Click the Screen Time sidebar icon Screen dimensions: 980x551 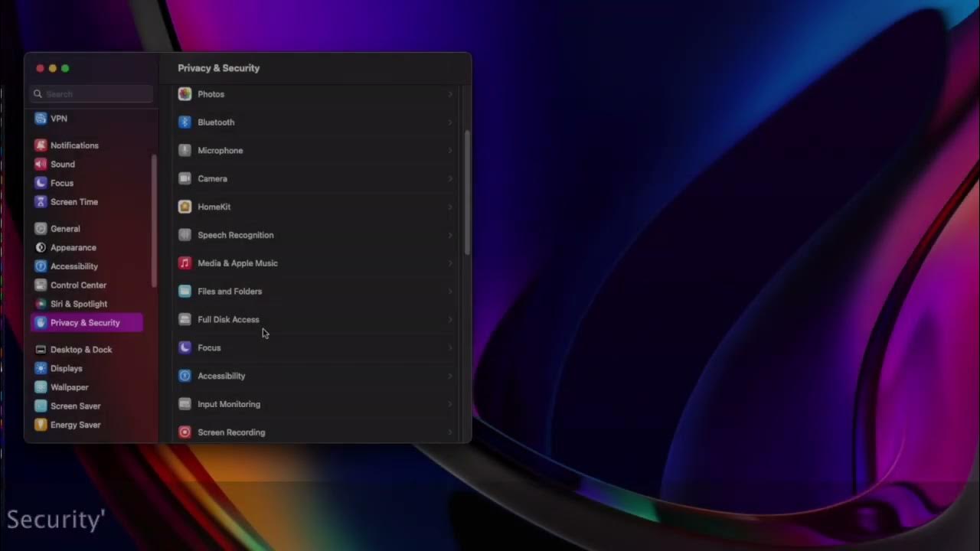coord(41,202)
